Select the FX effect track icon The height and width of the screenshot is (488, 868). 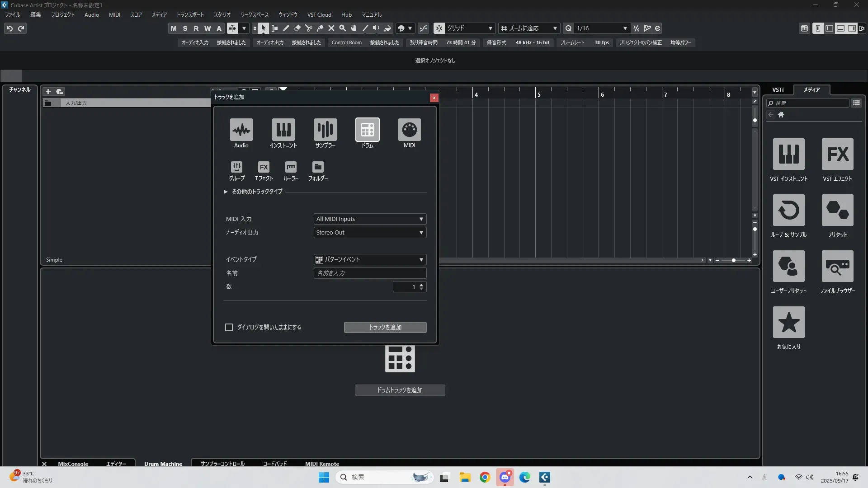[x=264, y=167]
